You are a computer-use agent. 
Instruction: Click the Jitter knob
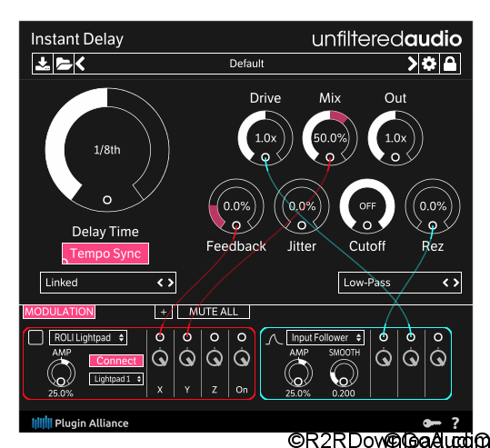point(302,206)
